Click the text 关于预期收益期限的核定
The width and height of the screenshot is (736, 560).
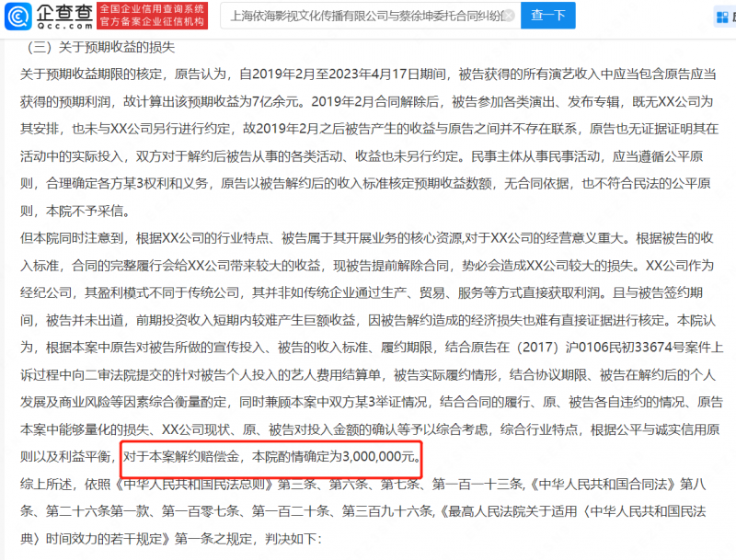pos(91,74)
